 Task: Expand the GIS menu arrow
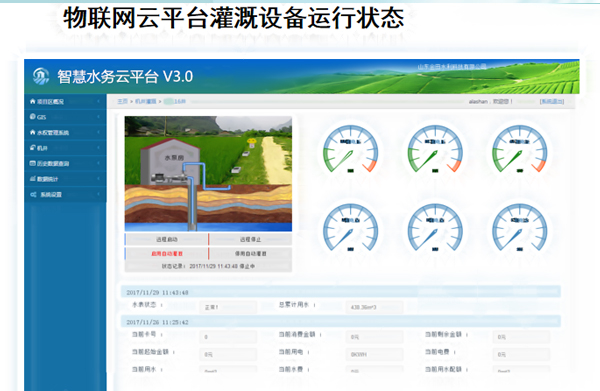(x=99, y=117)
